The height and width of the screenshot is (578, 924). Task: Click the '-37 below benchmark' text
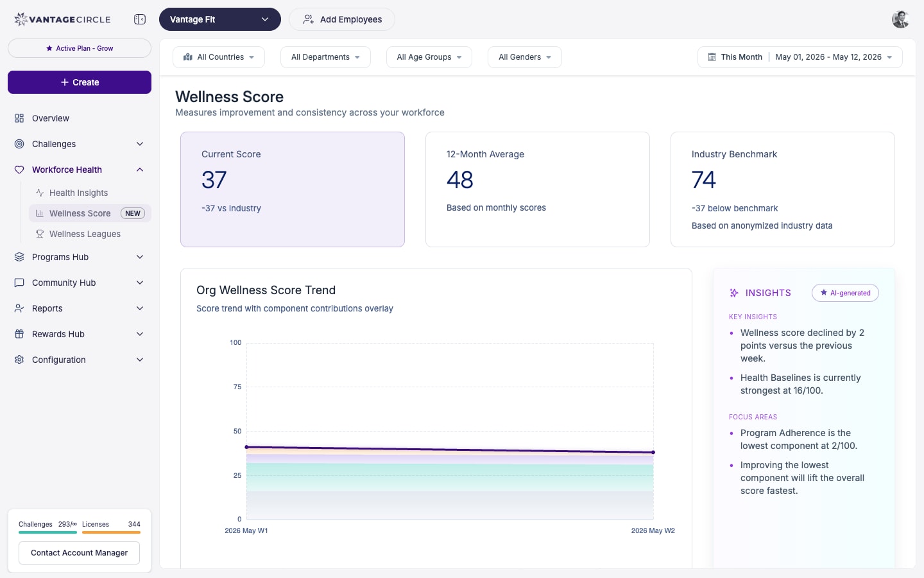(735, 208)
